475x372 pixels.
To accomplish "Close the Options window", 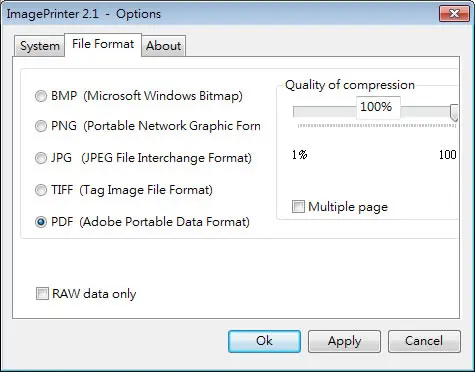I will (x=454, y=14).
